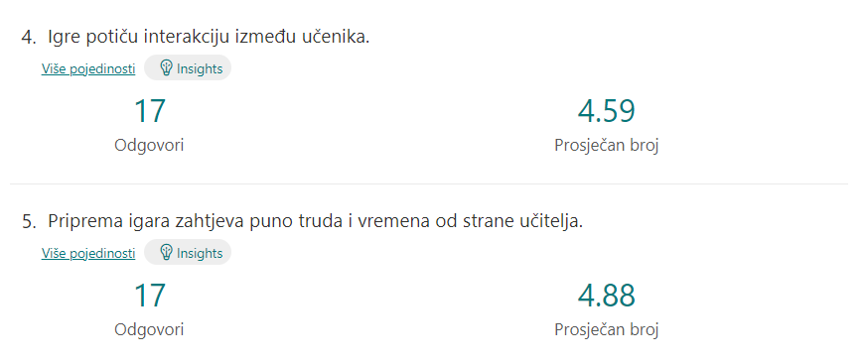Click the divider line between questions 4 and 5
Screen dimensions: 868x362
pyautogui.click(x=429, y=183)
